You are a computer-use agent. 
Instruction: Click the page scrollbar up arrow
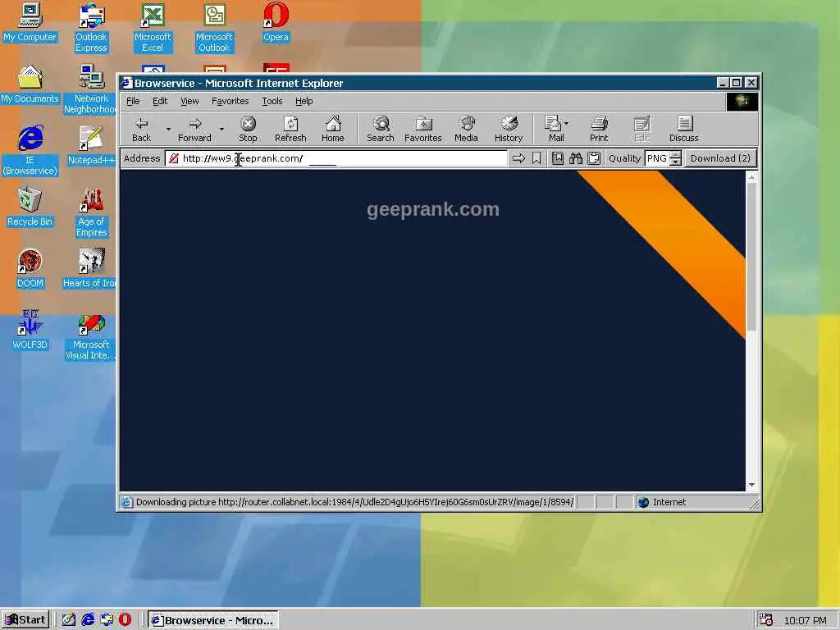[751, 177]
